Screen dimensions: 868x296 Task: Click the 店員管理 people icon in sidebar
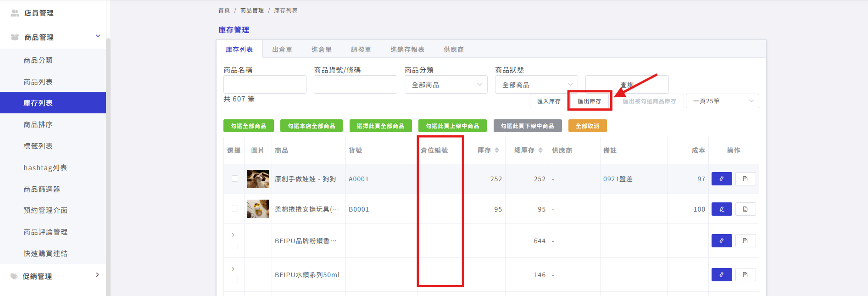point(15,13)
